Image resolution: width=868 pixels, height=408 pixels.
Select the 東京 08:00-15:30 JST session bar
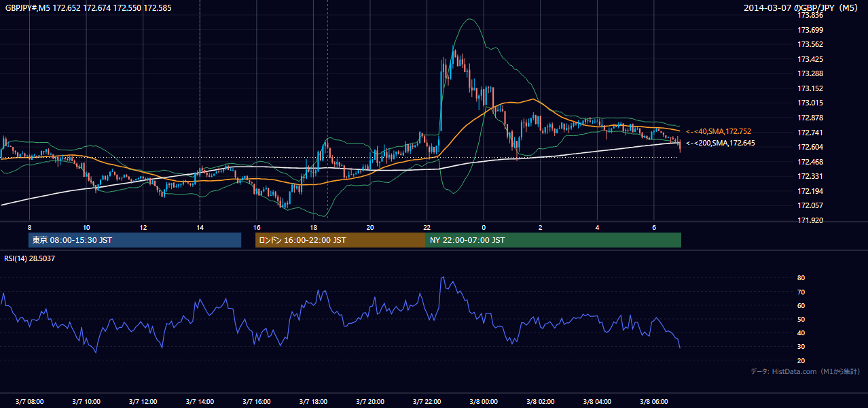coord(134,240)
